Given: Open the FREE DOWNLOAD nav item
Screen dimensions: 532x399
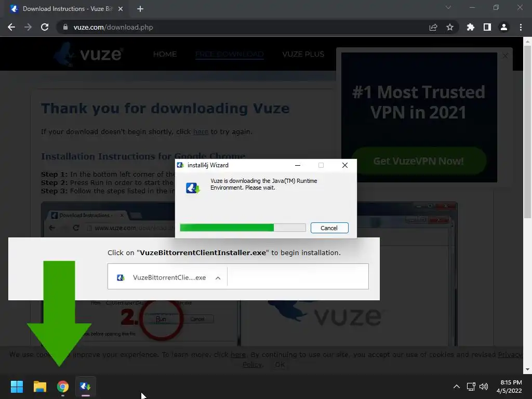Looking at the screenshot, I should (229, 54).
